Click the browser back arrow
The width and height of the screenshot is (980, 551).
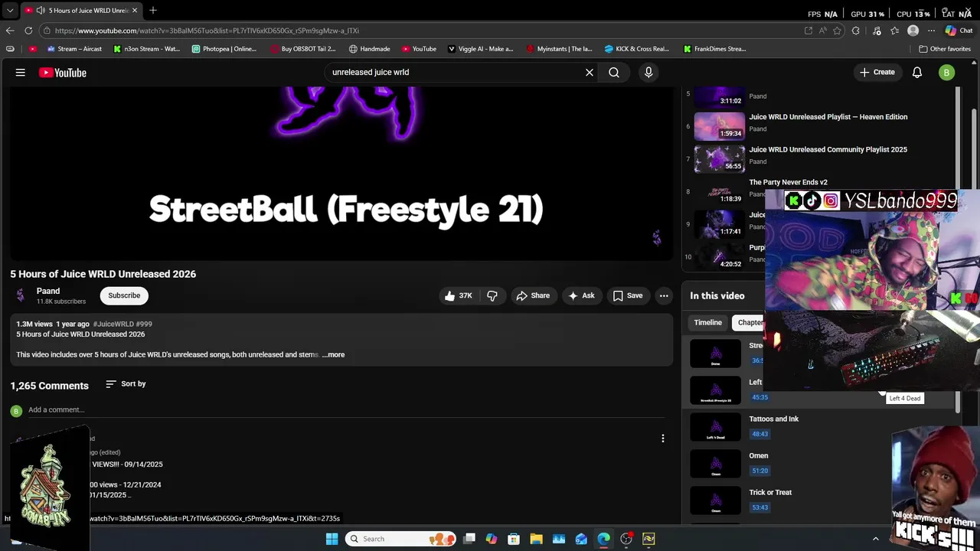click(10, 31)
